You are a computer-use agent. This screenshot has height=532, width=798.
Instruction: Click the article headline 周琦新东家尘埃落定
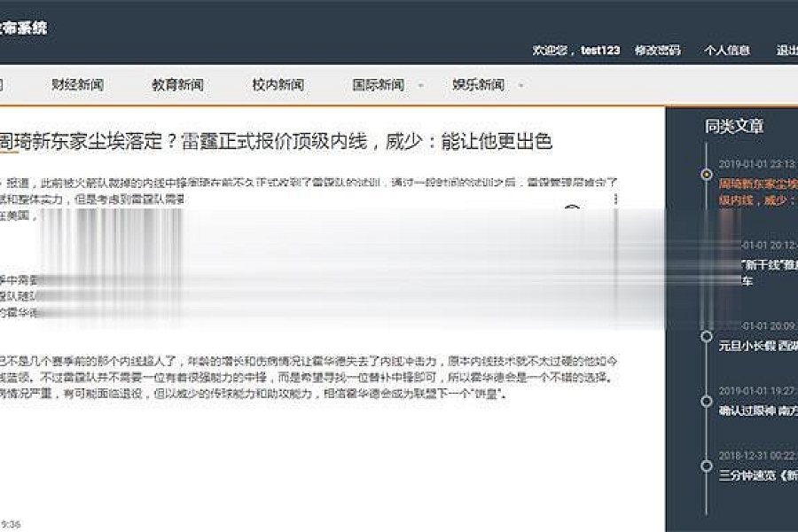point(276,141)
